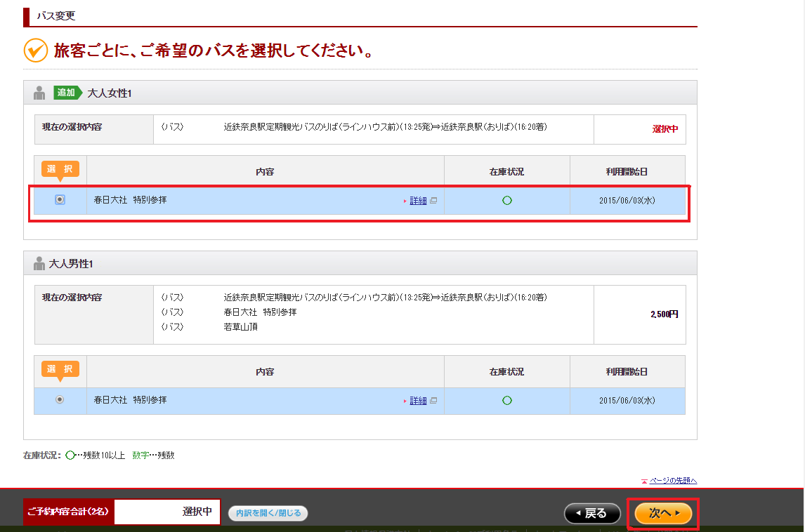Click the 次へ button
The image size is (805, 532).
coord(663,513)
